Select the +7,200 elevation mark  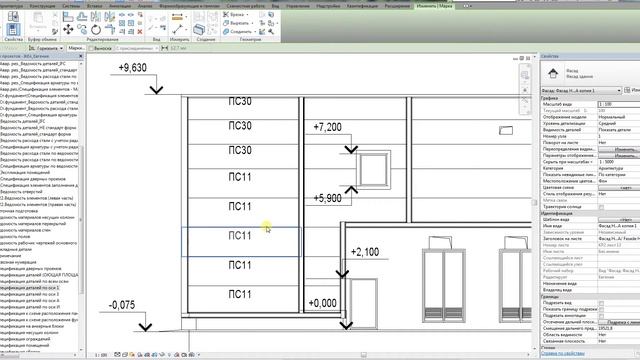coord(327,127)
